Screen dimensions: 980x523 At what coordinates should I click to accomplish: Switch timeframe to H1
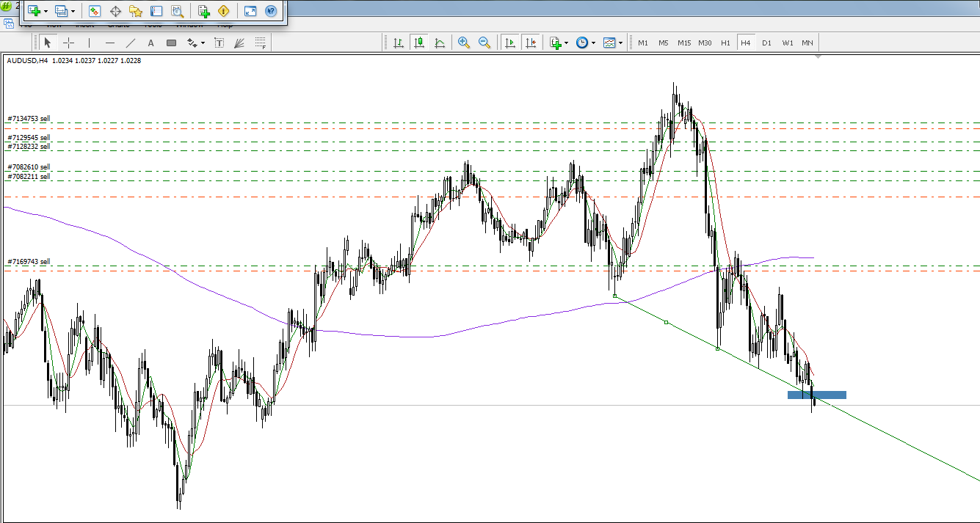725,43
